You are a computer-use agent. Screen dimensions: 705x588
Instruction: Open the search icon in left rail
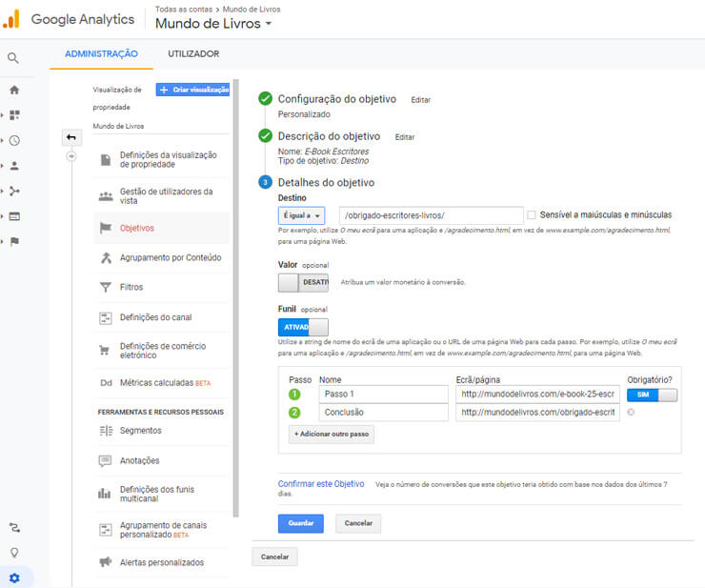pos(13,58)
